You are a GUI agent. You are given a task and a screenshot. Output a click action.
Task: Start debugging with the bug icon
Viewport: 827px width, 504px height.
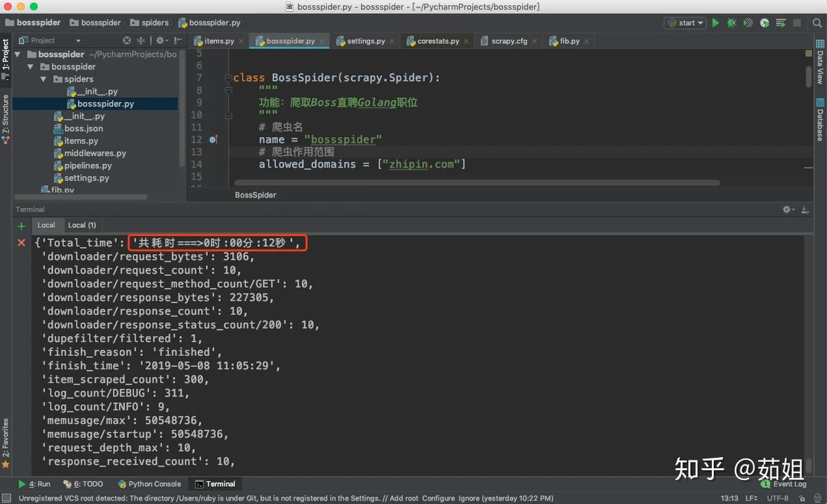click(732, 23)
